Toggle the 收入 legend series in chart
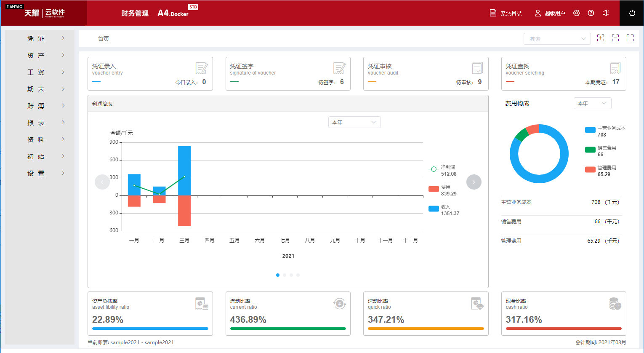The image size is (644, 353). click(x=434, y=209)
